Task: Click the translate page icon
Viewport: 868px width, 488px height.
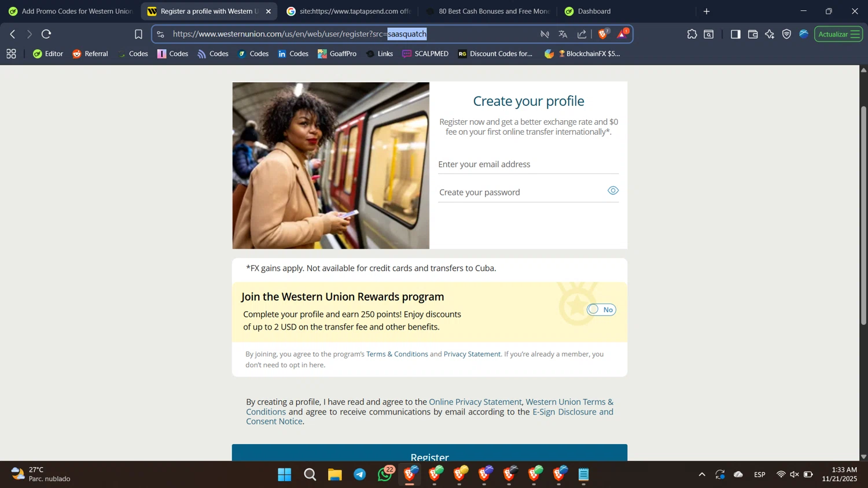Action: [563, 34]
